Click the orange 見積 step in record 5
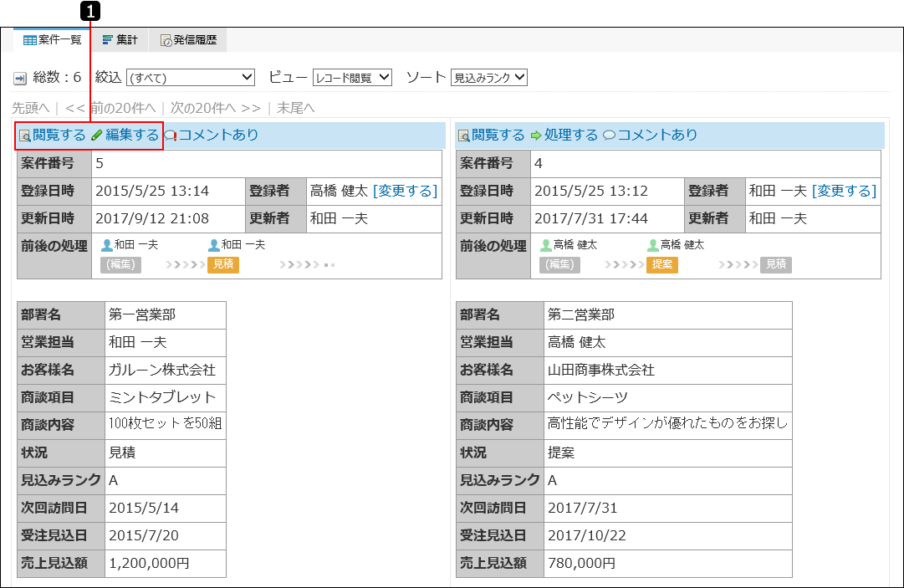This screenshot has height=588, width=904. coord(223,264)
